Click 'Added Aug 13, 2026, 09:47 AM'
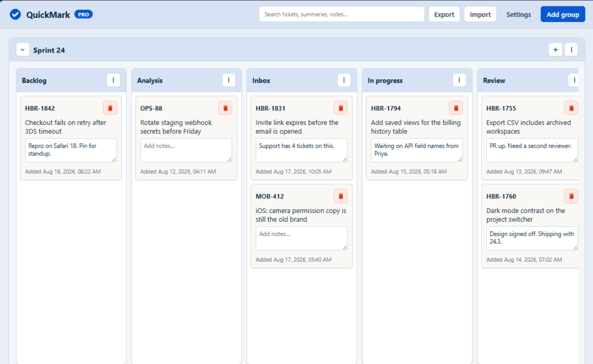The image size is (593, 364). [x=524, y=172]
